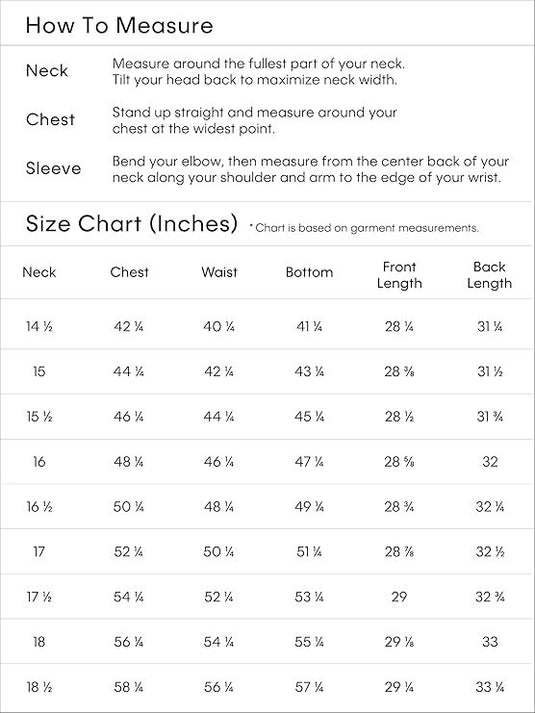Select the Neck measuring instruction label
Screen dimensions: 535x713
[47, 71]
